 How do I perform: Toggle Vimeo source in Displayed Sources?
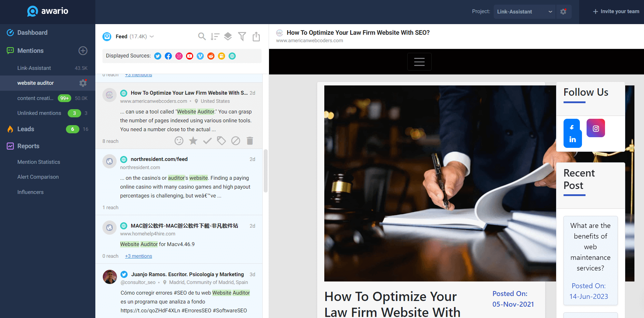200,56
